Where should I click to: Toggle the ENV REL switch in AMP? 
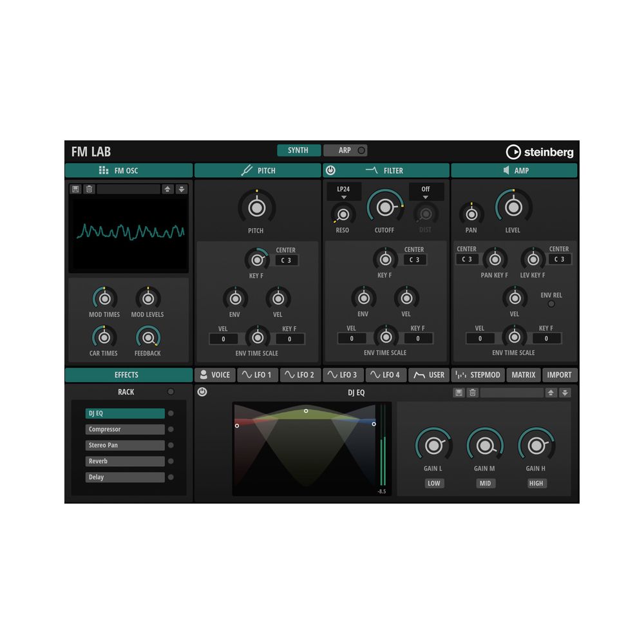(551, 304)
